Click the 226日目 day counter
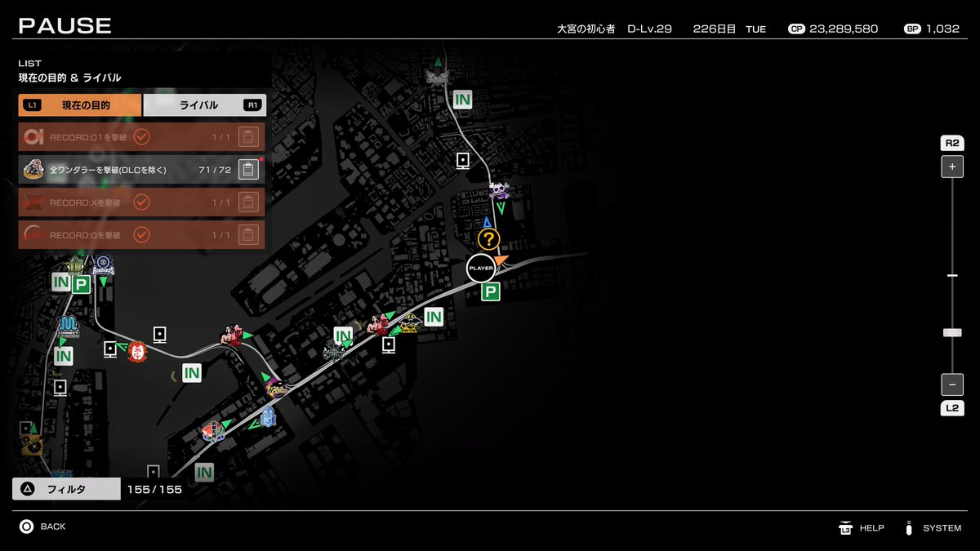The height and width of the screenshot is (551, 980). [715, 29]
